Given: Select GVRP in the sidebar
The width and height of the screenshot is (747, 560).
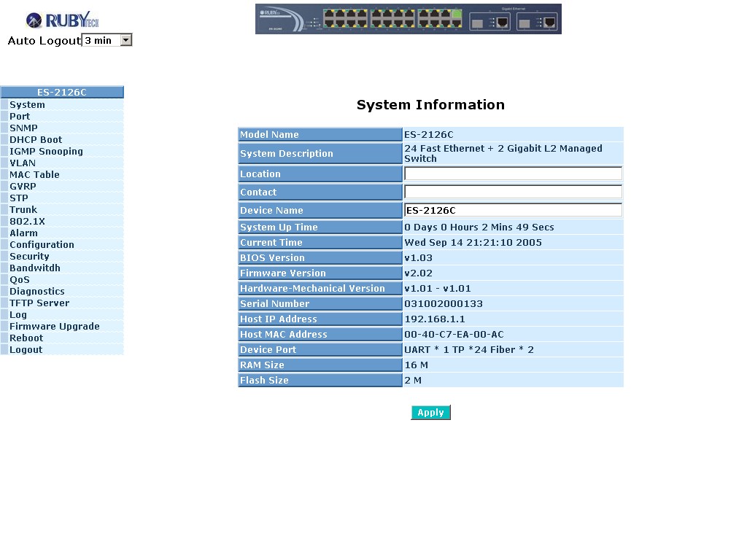Looking at the screenshot, I should 23,187.
